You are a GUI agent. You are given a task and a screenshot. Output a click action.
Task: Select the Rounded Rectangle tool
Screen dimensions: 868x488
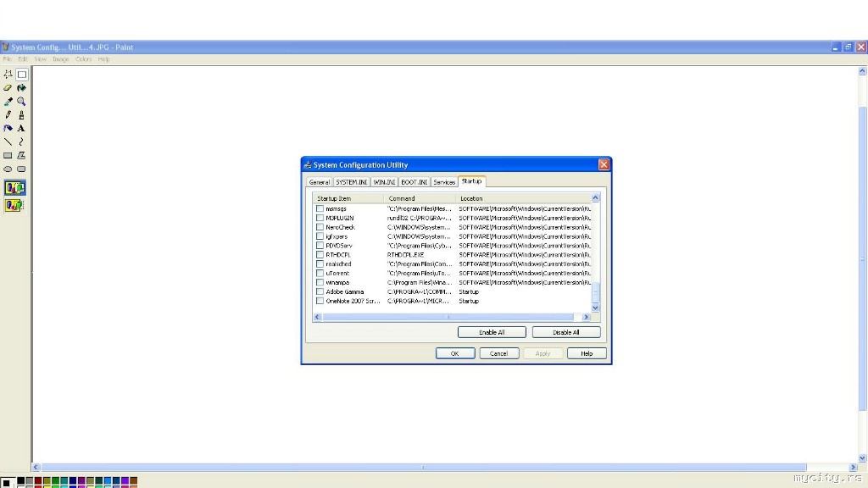coord(21,169)
